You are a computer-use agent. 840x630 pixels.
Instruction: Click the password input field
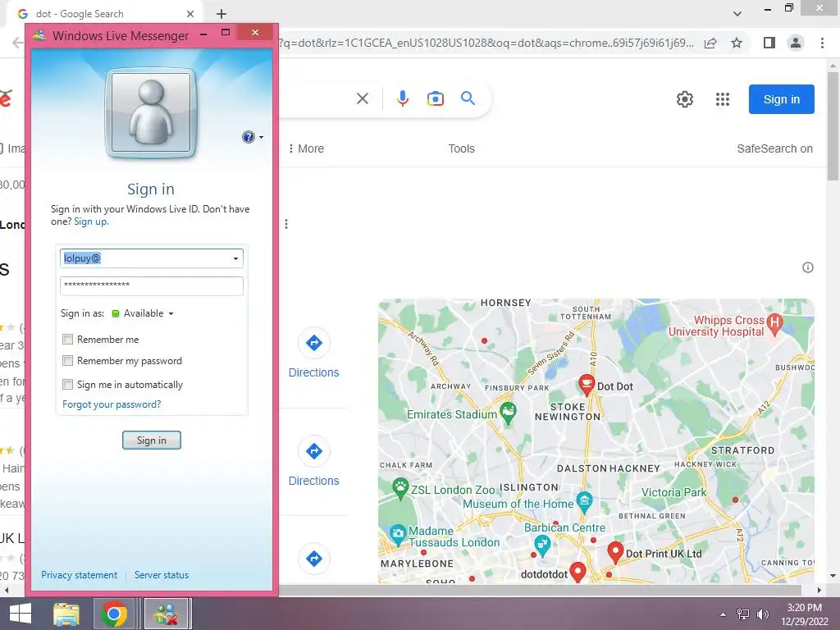coord(152,285)
